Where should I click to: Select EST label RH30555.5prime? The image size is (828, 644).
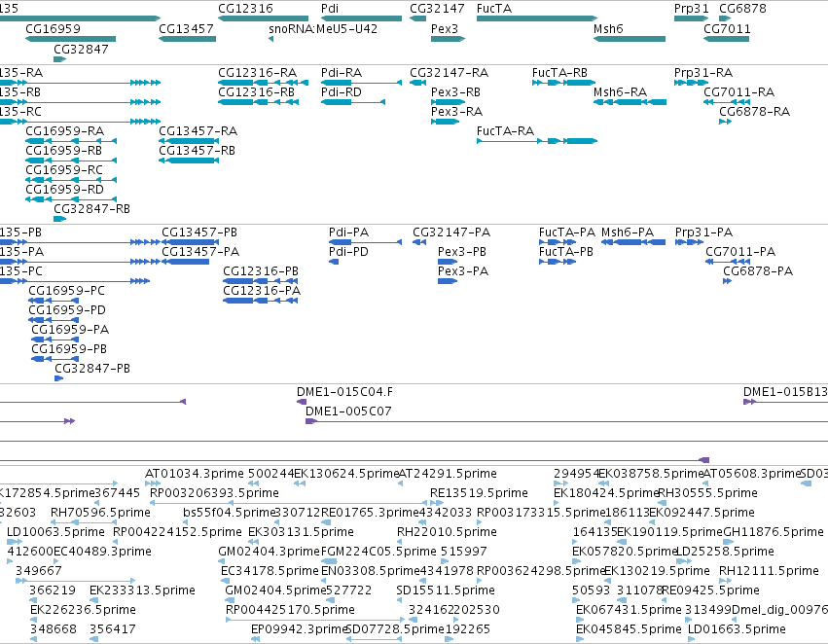[x=708, y=493]
